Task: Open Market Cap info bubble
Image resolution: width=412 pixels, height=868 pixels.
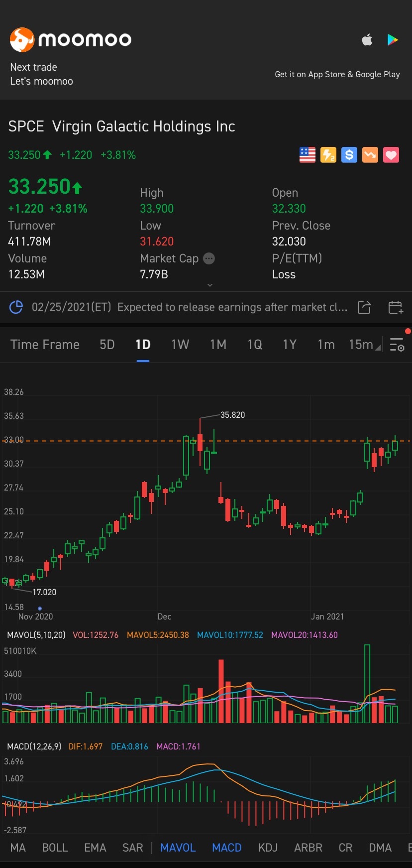Action: [209, 258]
